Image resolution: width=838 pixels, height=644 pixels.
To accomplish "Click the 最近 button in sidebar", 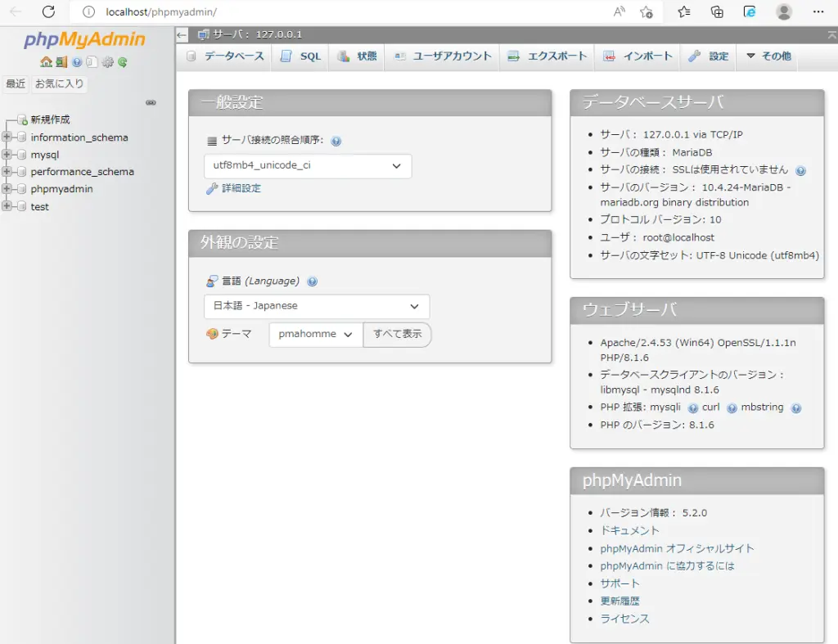I will click(x=16, y=84).
